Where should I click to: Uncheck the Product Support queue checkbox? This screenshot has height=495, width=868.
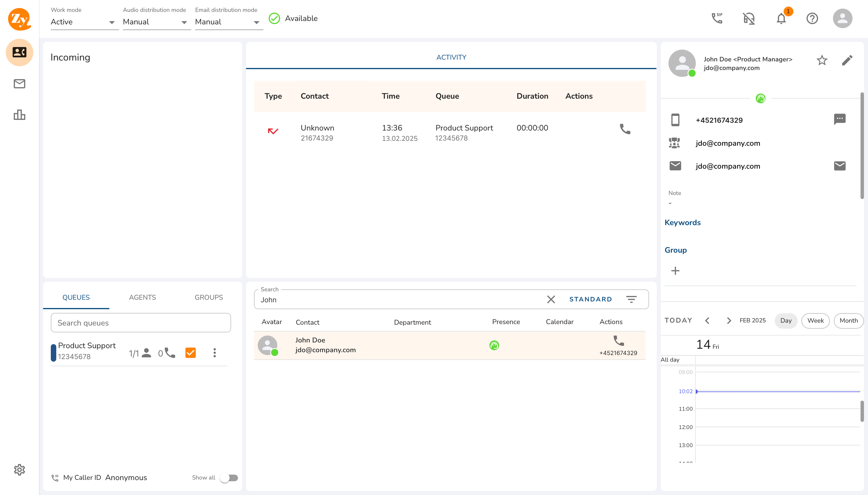(191, 352)
